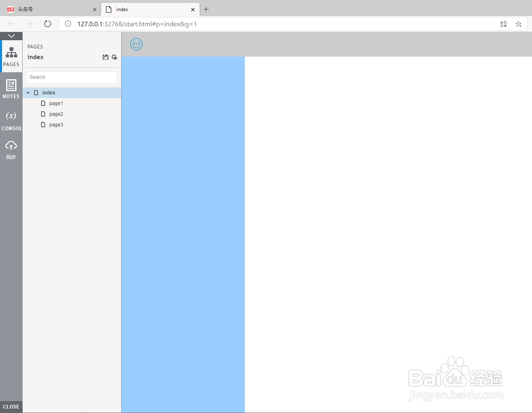Select the index browser tab

150,9
